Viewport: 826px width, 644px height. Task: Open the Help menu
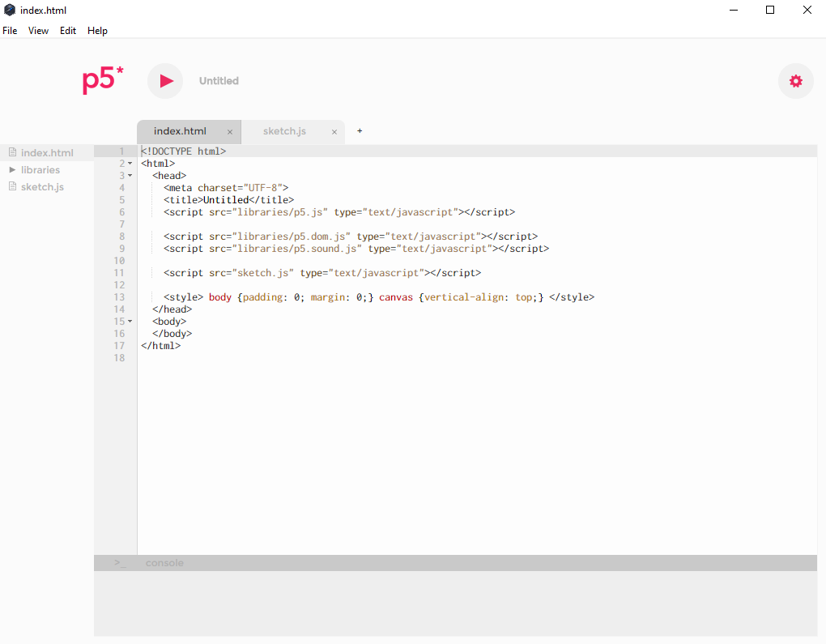tap(97, 31)
